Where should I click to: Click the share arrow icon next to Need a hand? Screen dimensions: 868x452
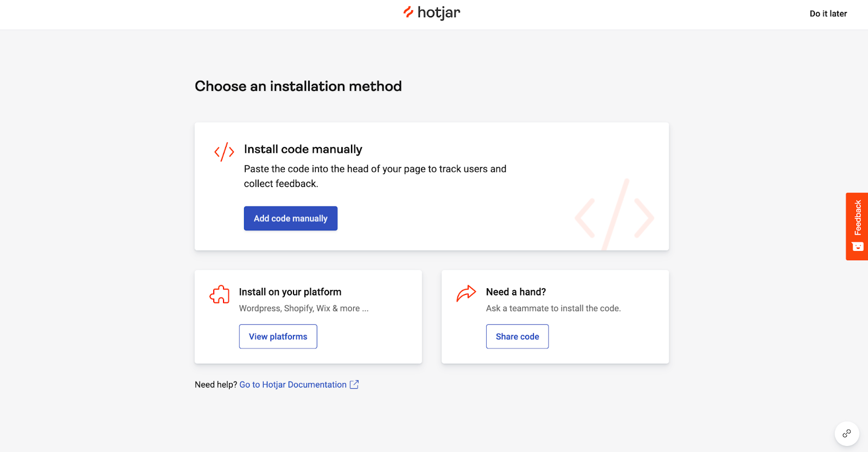coord(466,294)
